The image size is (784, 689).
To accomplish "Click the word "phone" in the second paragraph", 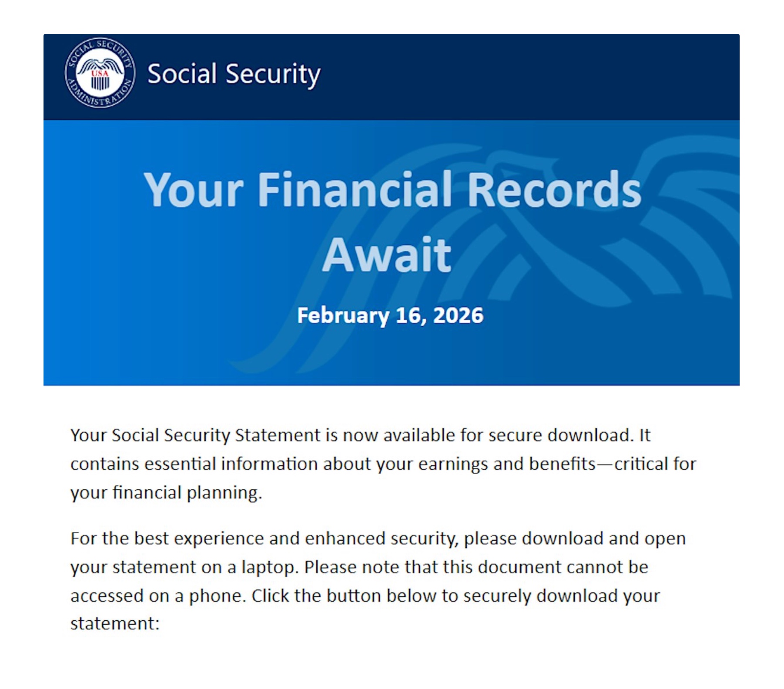I will (214, 596).
